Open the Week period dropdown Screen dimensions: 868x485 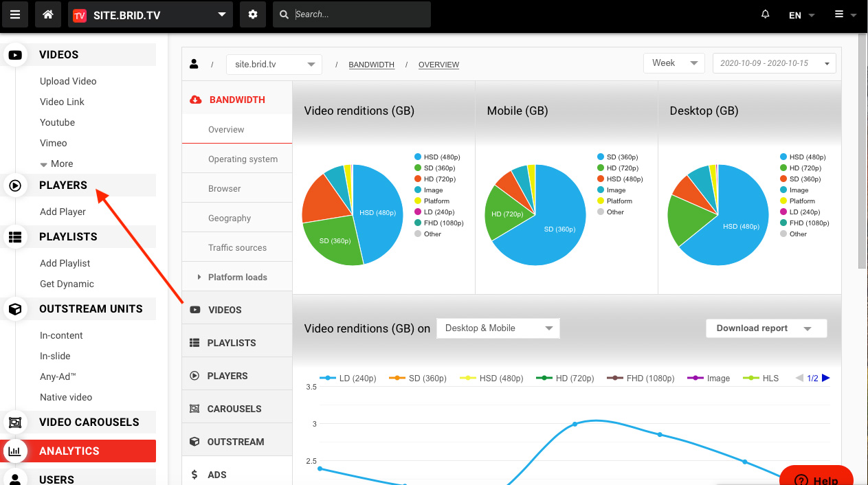pyautogui.click(x=674, y=63)
